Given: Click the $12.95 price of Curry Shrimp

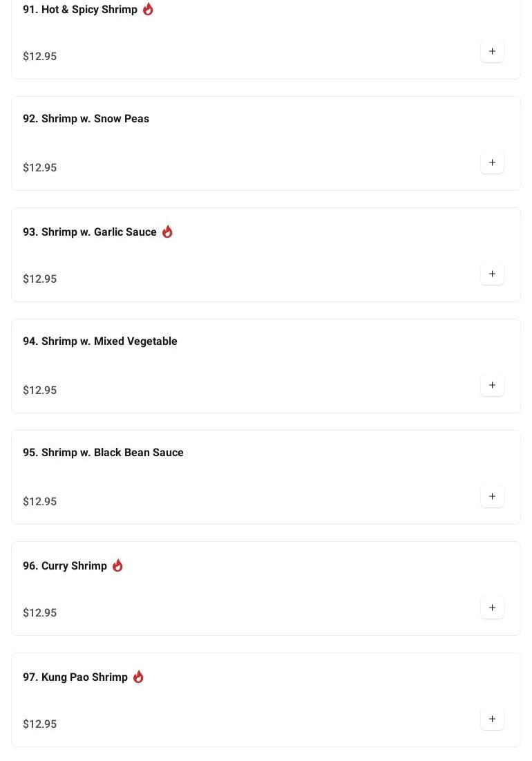Looking at the screenshot, I should coord(40,613).
